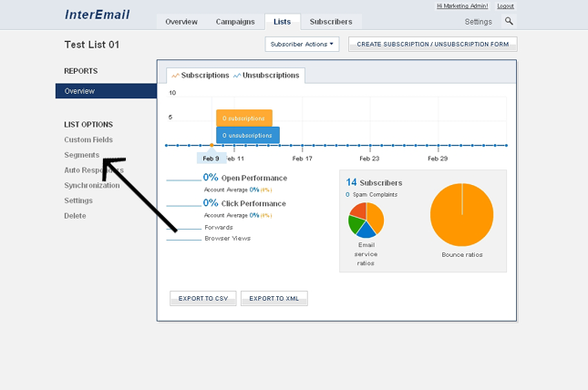The height and width of the screenshot is (390, 588).
Task: Create subscription / unsubscription form
Action: pyautogui.click(x=432, y=44)
